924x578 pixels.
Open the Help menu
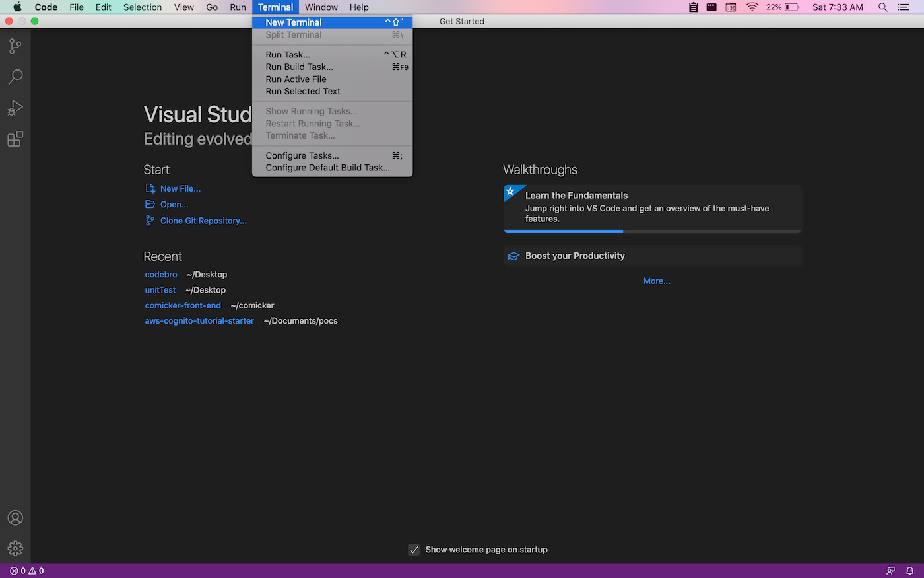click(359, 7)
